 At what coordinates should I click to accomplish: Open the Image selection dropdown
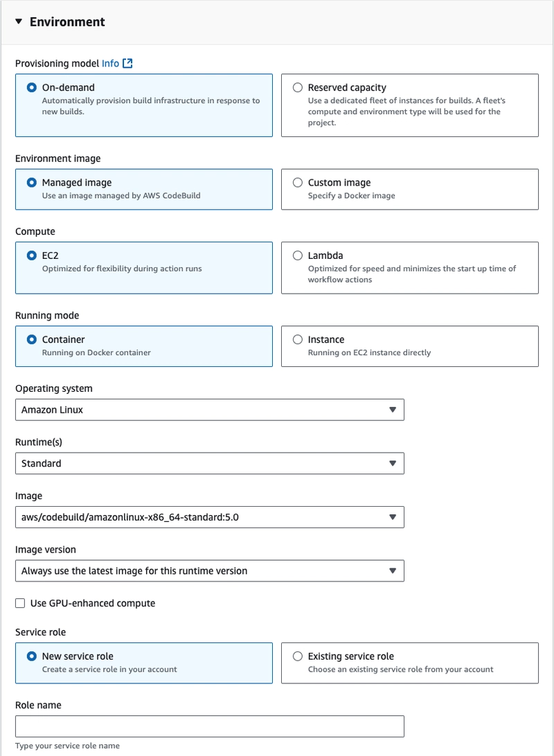tap(210, 517)
